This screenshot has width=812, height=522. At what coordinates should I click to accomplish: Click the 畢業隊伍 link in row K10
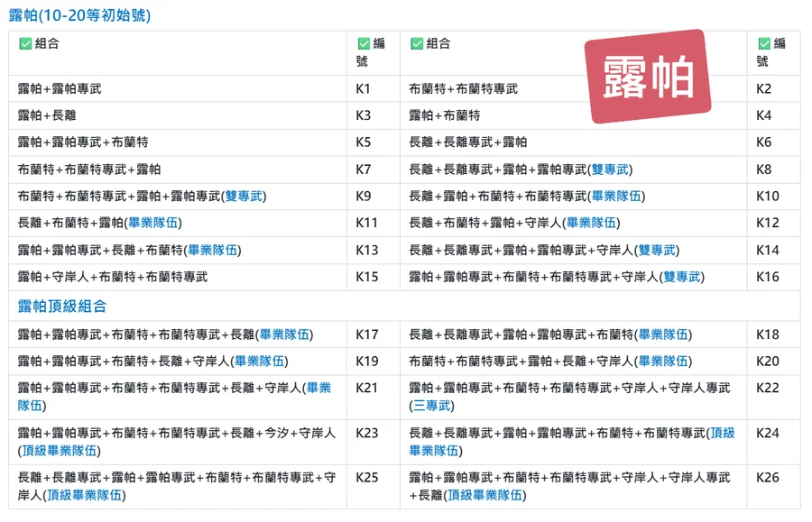(x=617, y=197)
